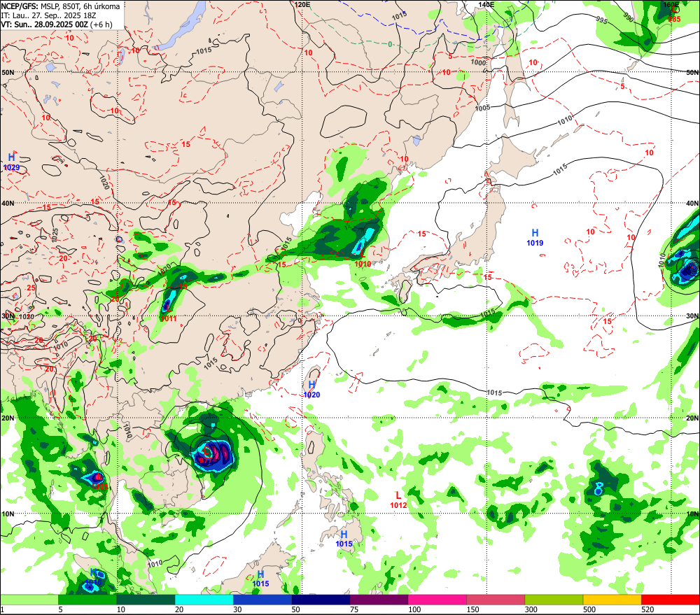
Task: Click the 160E longitude label
Action: point(671,4)
